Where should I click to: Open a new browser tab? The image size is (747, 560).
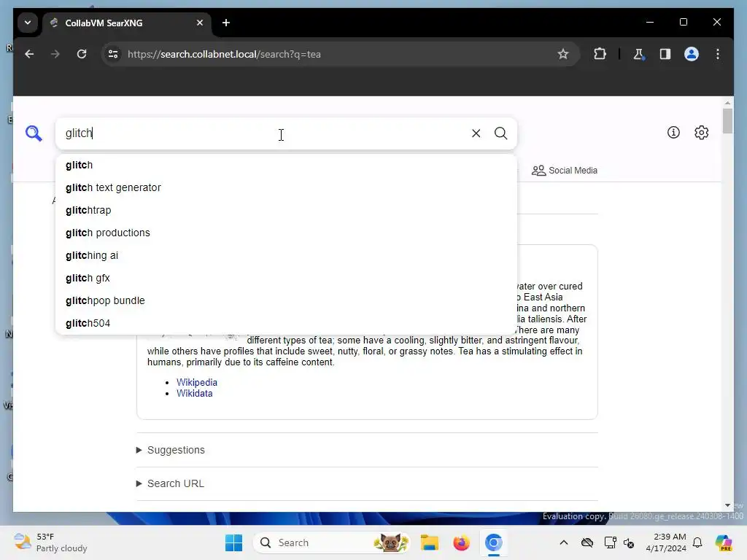point(226,23)
